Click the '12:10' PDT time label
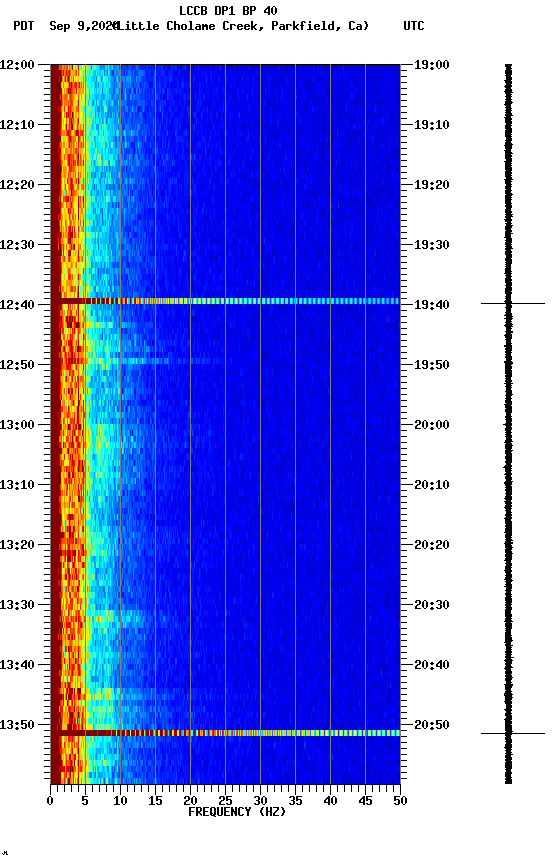 pos(17,125)
